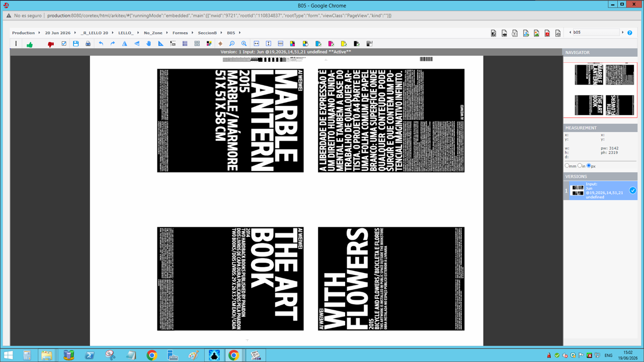Expand the arrow after No_Zone breadcrumb

[x=167, y=33]
